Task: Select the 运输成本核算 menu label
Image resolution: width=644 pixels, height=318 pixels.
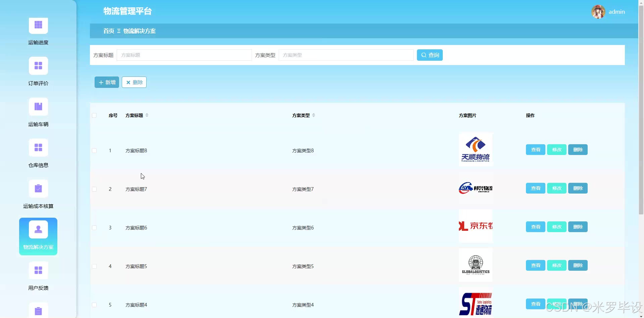Action: pyautogui.click(x=38, y=206)
